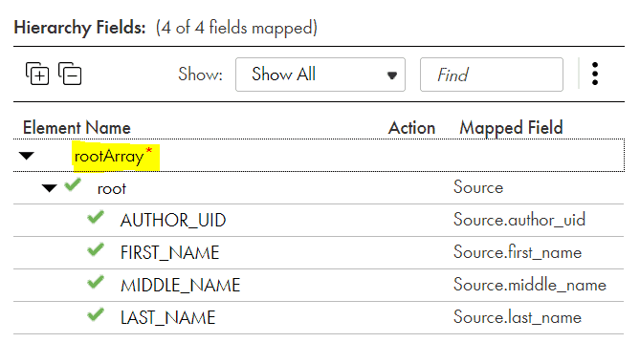Click the Element Name column header
The image size is (640, 364).
pos(77,128)
